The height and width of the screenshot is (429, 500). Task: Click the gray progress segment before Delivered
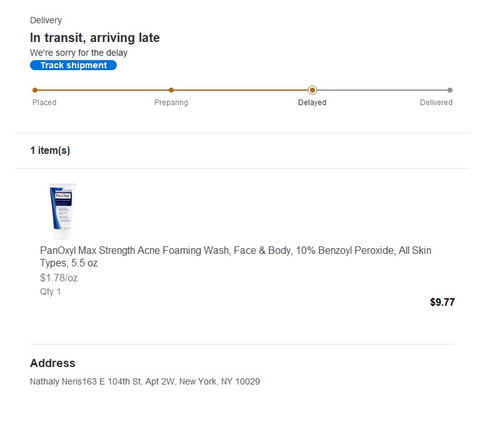tap(382, 90)
